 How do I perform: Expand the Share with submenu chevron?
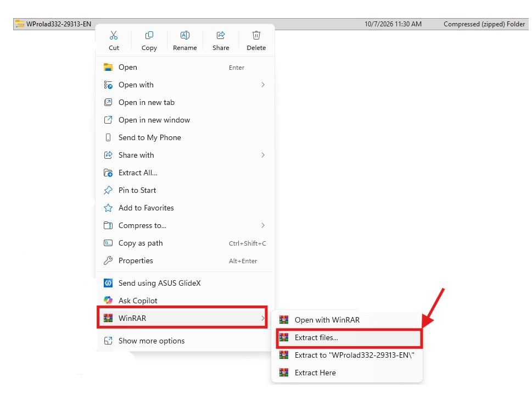[263, 155]
